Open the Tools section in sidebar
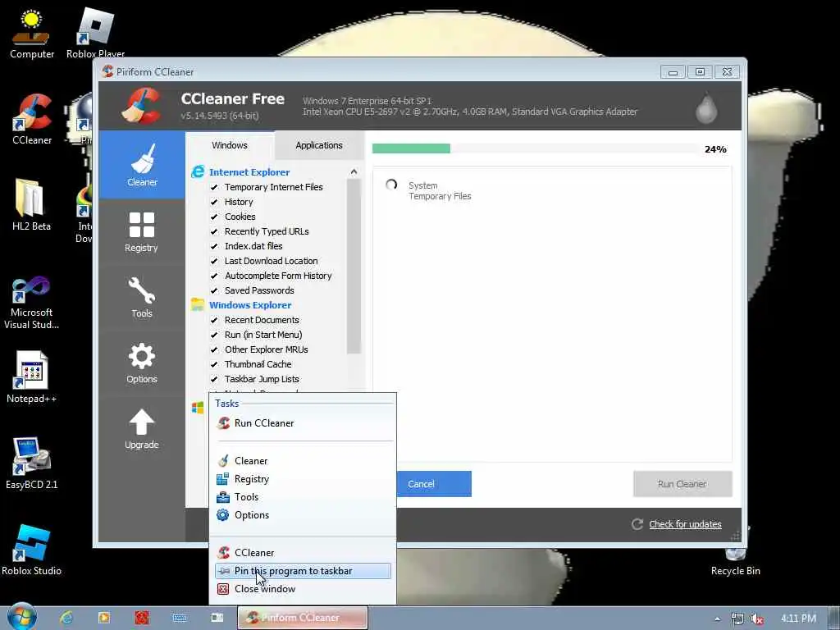Screen dimensions: 840x630 tap(141, 298)
